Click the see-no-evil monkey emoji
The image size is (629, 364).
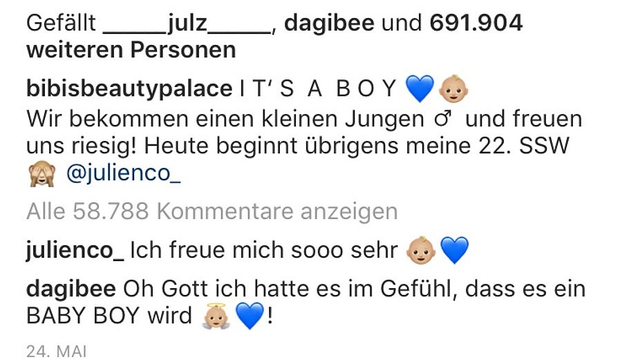tap(41, 173)
